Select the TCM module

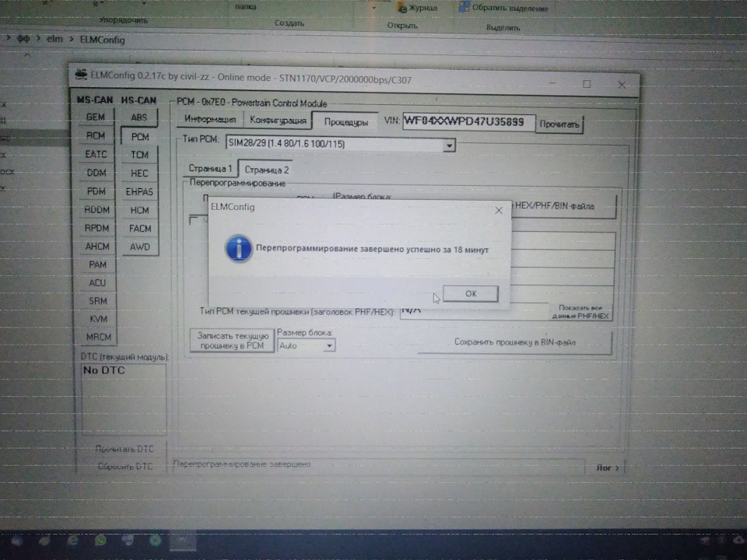click(139, 155)
